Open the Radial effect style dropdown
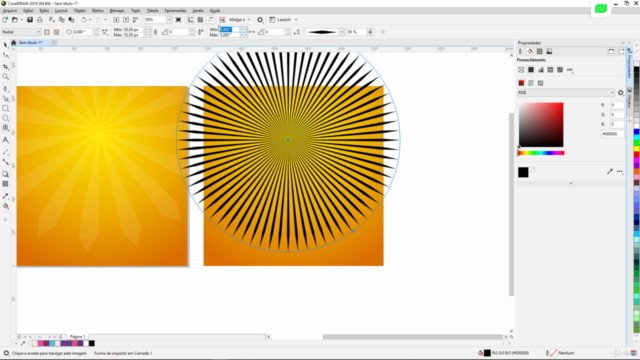640x360 pixels. (21, 32)
